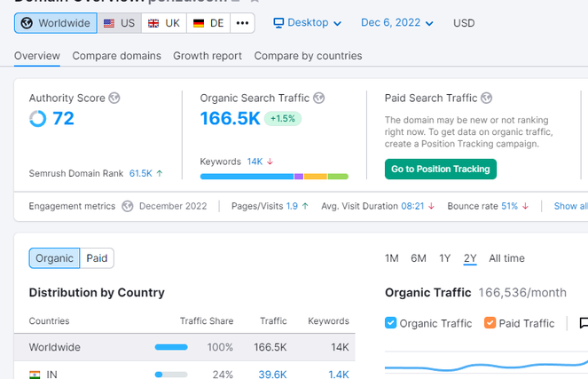Click the down arrow next to Keywords 14K

pyautogui.click(x=270, y=162)
